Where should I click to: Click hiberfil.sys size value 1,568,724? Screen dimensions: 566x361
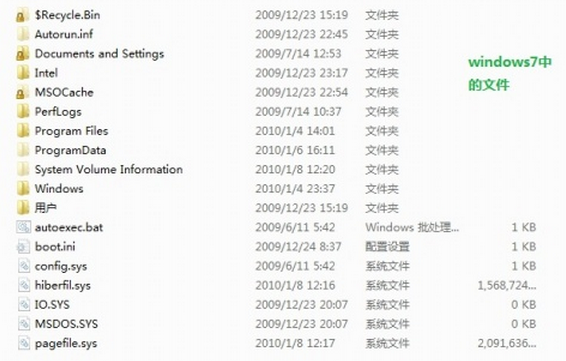(507, 286)
